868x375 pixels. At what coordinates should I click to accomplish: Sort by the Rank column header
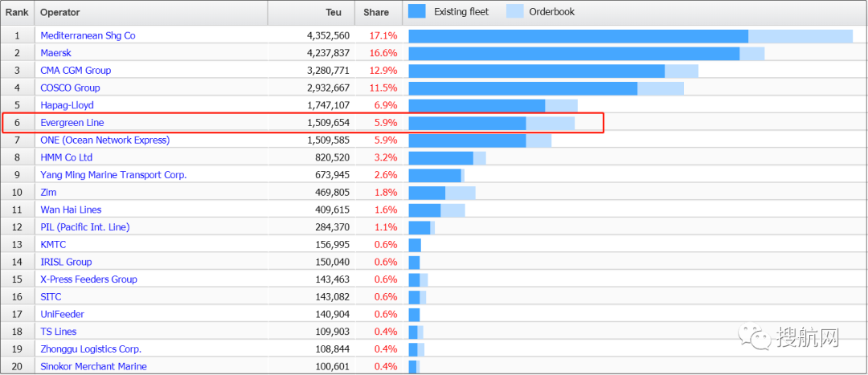(x=17, y=13)
